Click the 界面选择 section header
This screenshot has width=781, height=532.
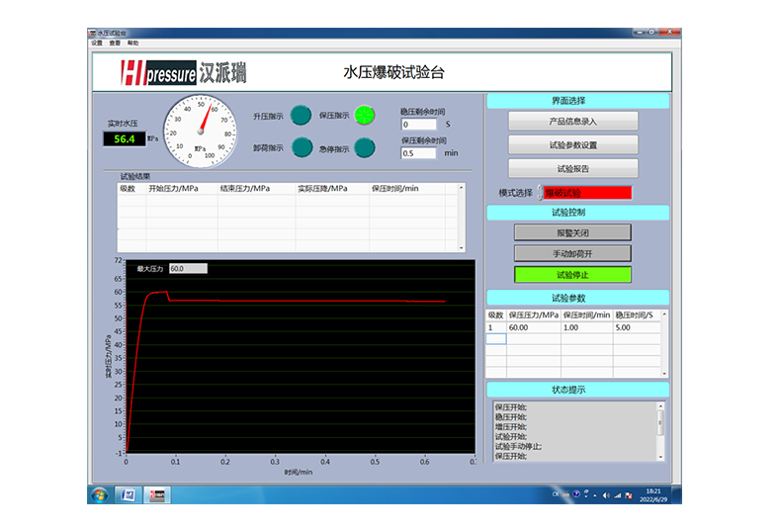pyautogui.click(x=577, y=101)
